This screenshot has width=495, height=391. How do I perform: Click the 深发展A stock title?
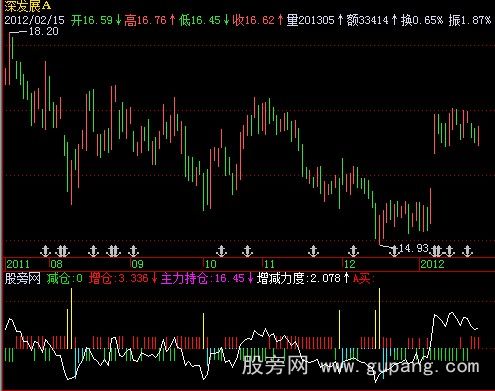27,6
